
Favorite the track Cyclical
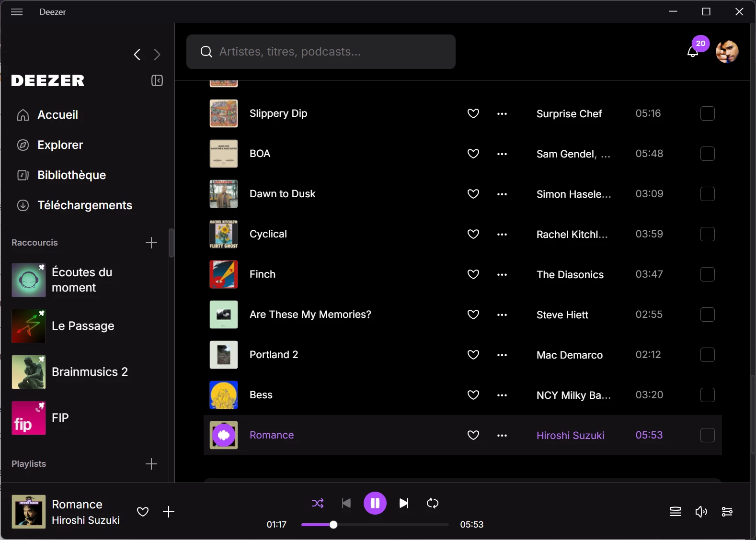[473, 234]
